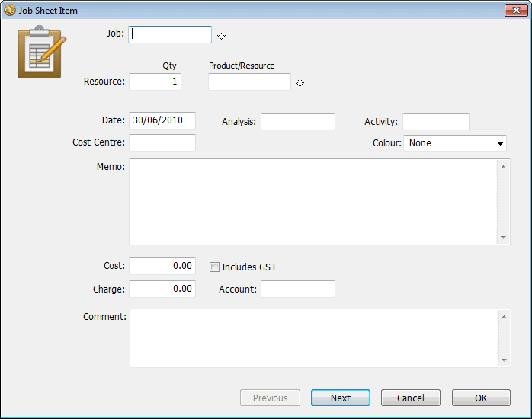
Task: Click inside the Comment text area
Action: 313,338
